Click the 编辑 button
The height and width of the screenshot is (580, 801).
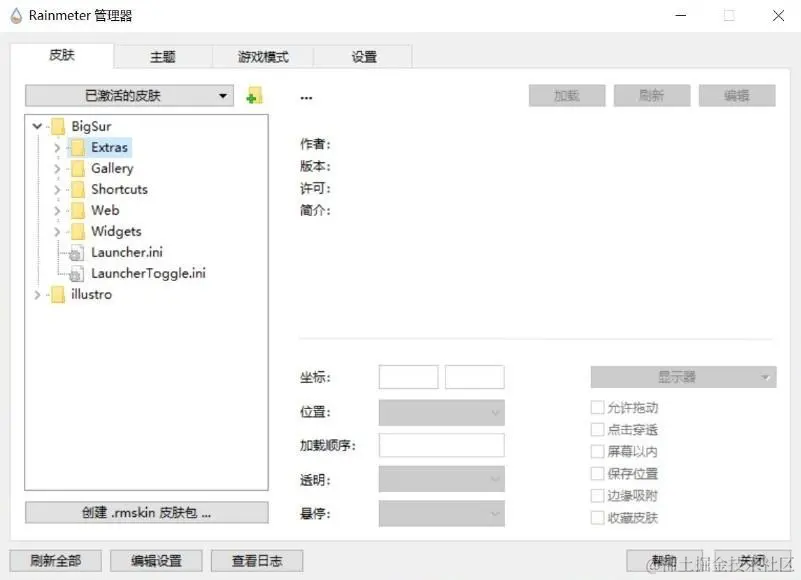[x=737, y=96]
